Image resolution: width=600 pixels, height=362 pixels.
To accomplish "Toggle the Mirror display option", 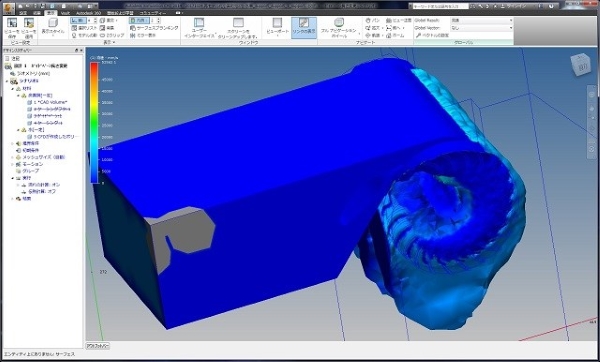I will 143,35.
